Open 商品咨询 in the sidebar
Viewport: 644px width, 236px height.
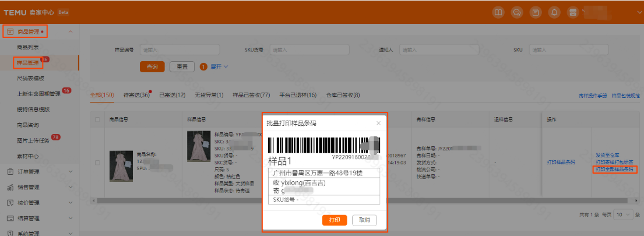coord(28,125)
